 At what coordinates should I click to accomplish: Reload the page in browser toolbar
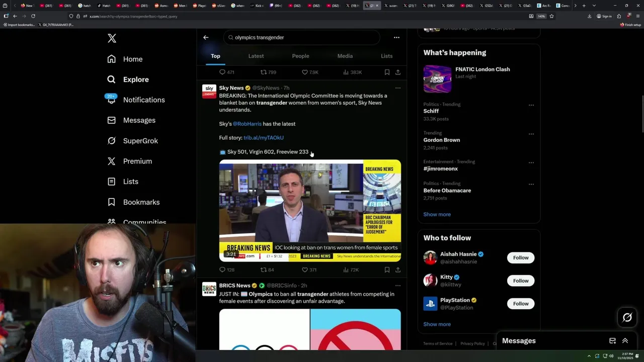[x=33, y=16]
